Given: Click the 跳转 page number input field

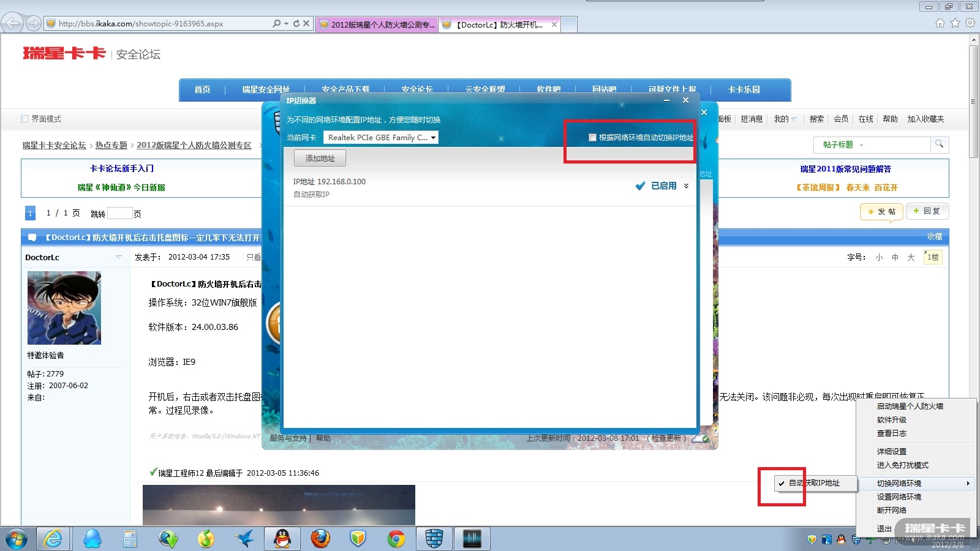Looking at the screenshot, I should click(120, 213).
